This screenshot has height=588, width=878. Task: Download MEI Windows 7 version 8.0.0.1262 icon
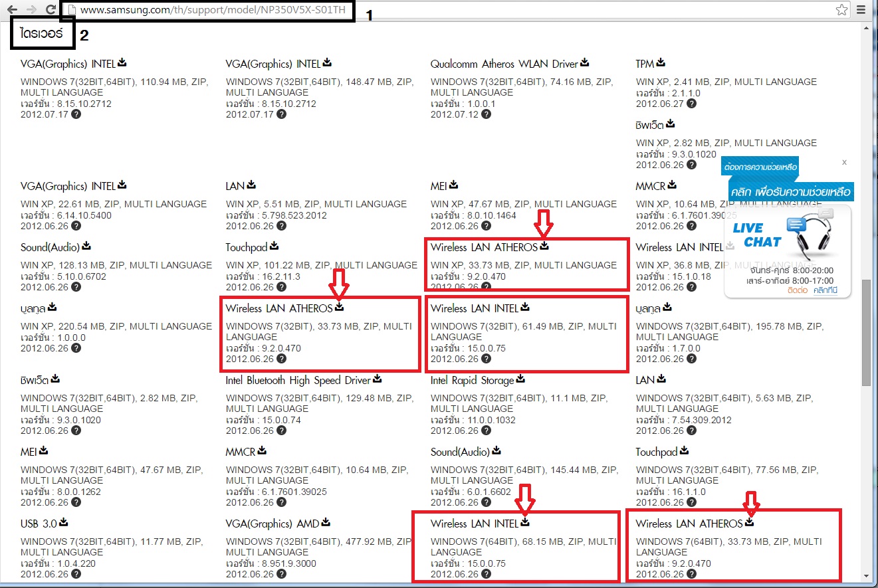[44, 451]
